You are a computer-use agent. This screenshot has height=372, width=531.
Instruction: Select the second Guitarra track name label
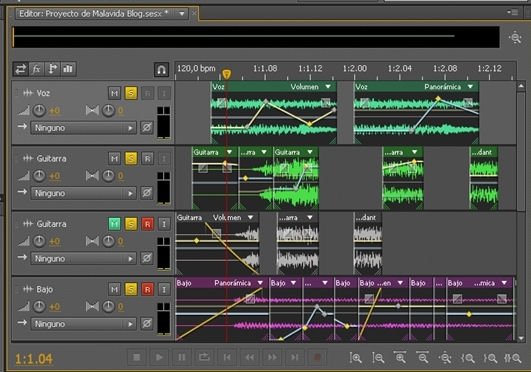pyautogui.click(x=51, y=224)
